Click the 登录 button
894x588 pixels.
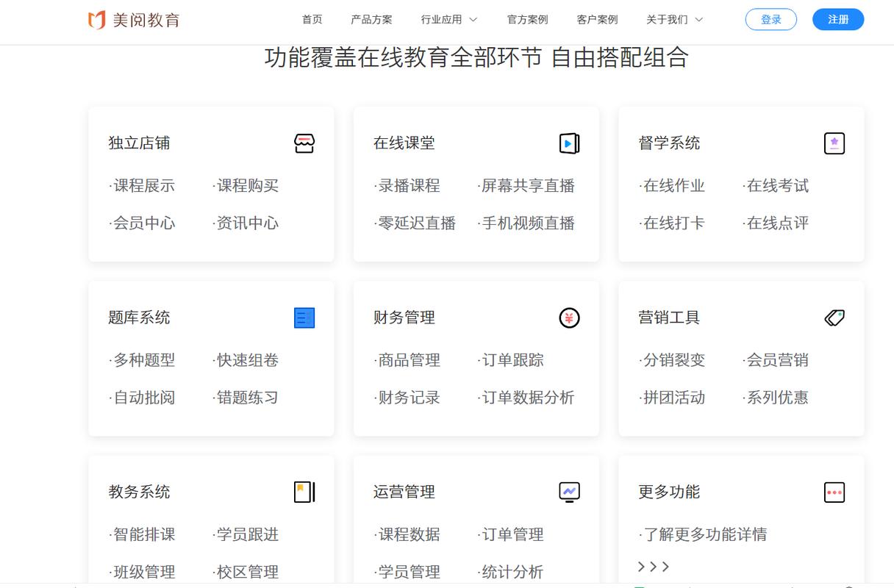click(x=771, y=20)
